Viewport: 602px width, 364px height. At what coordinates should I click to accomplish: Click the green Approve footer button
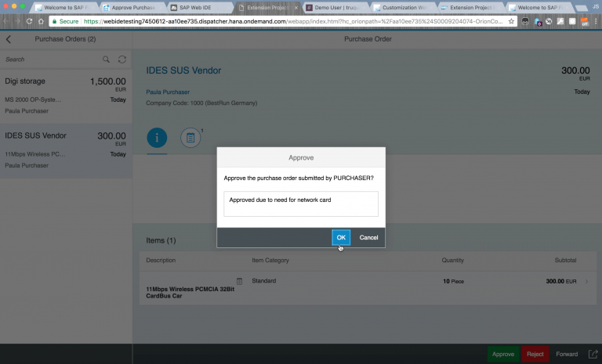tap(503, 354)
